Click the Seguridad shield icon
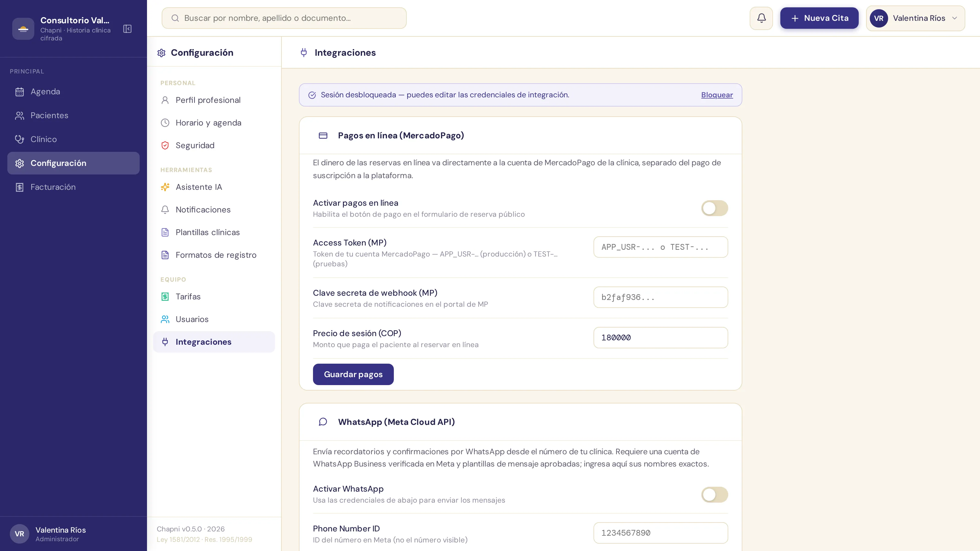Viewport: 980px width, 551px height. click(x=165, y=145)
